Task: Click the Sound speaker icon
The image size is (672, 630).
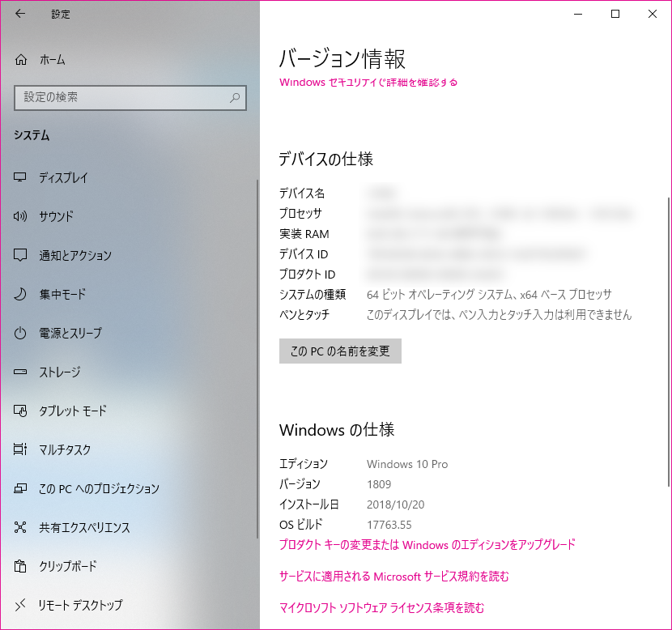Action: point(21,216)
